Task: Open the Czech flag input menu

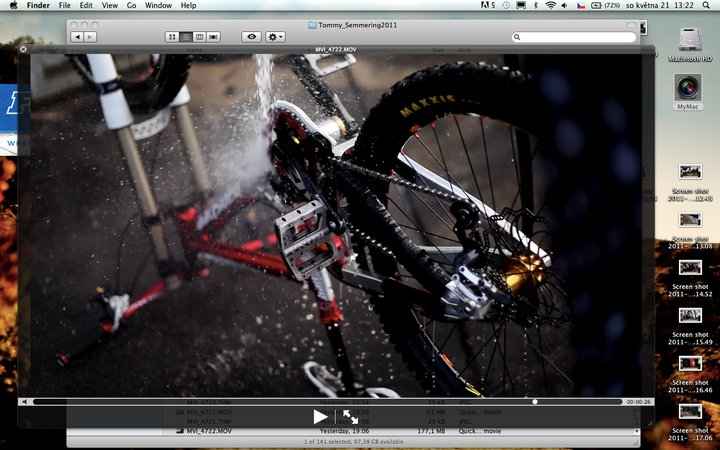Action: coord(581,6)
